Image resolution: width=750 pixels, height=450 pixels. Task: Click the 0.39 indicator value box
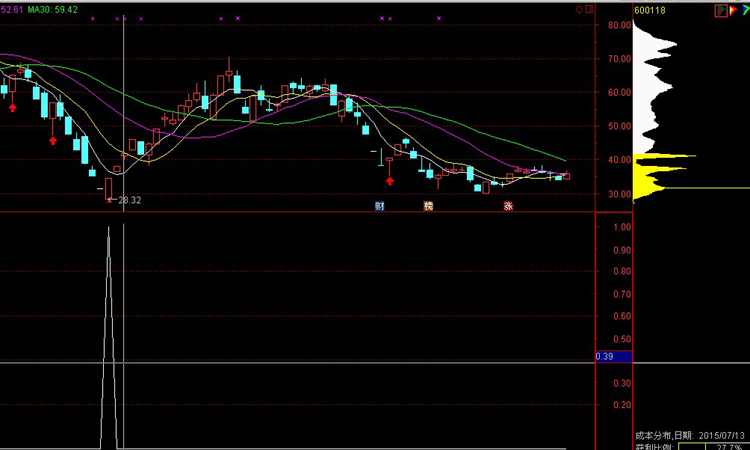click(614, 356)
